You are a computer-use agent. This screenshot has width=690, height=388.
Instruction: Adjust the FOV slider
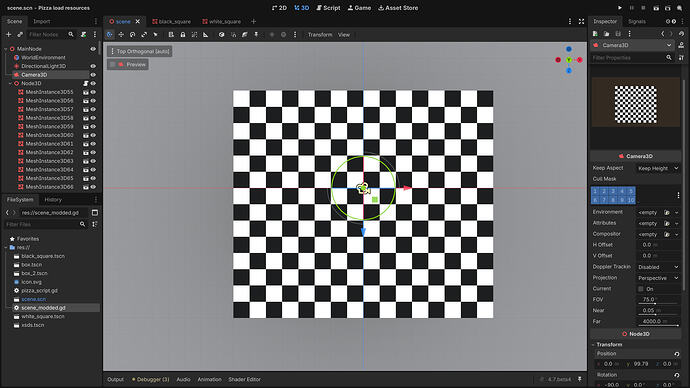[x=658, y=304]
